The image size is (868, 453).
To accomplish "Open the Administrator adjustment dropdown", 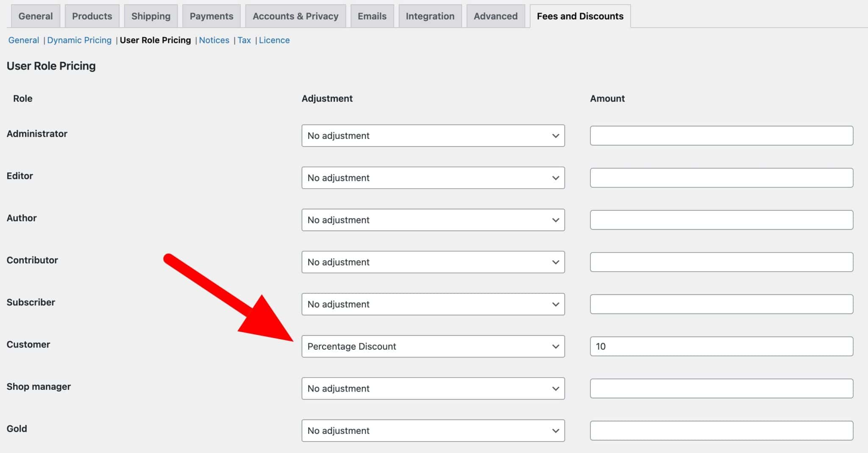I will click(x=433, y=136).
